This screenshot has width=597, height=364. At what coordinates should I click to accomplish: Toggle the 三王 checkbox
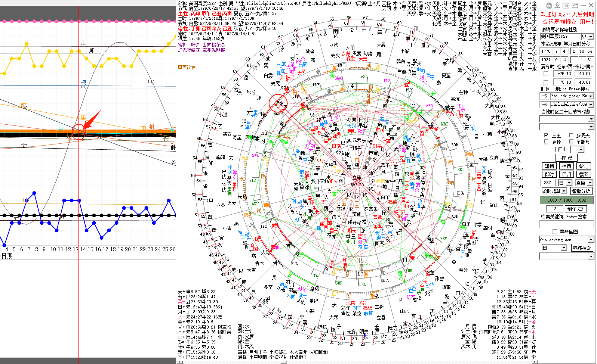(546, 136)
